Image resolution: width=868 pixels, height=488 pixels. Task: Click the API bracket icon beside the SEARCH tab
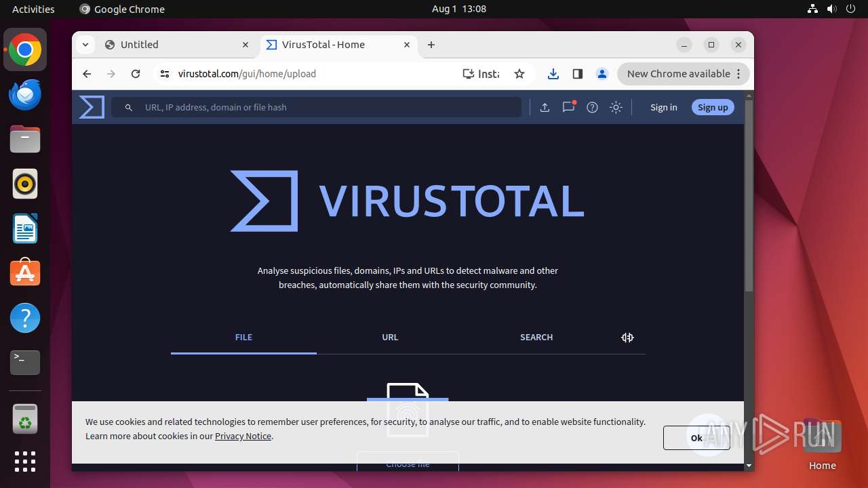(x=627, y=338)
